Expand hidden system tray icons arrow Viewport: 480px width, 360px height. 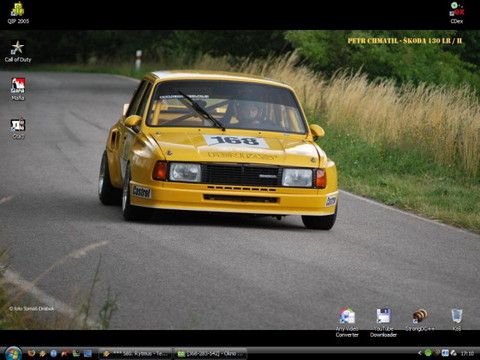click(420, 353)
